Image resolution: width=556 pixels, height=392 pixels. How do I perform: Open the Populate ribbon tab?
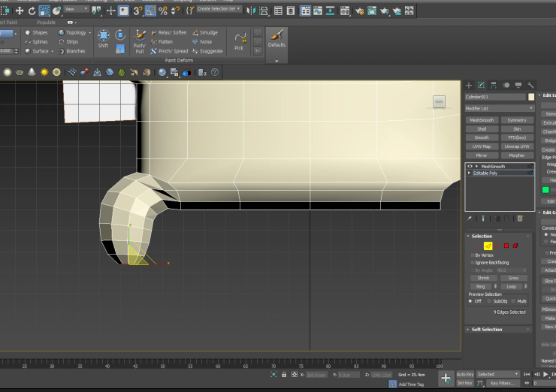pos(46,23)
